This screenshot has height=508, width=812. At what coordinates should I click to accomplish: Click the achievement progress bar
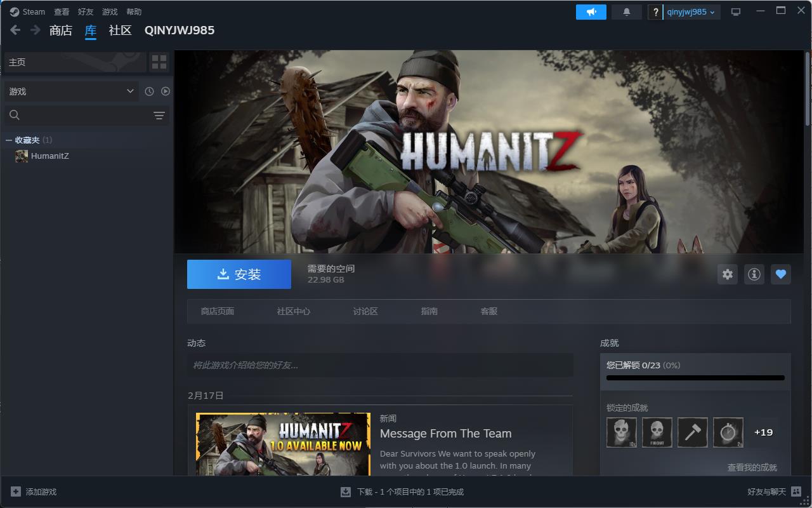click(695, 378)
